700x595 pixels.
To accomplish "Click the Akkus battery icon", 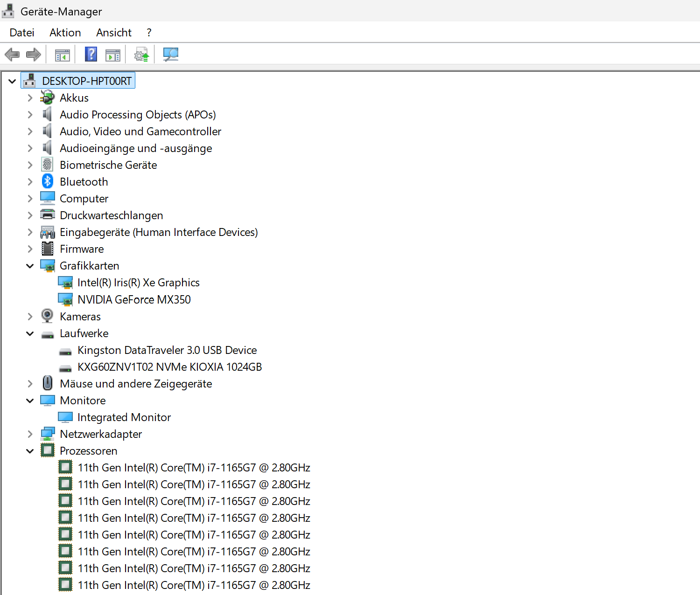I will pyautogui.click(x=48, y=97).
